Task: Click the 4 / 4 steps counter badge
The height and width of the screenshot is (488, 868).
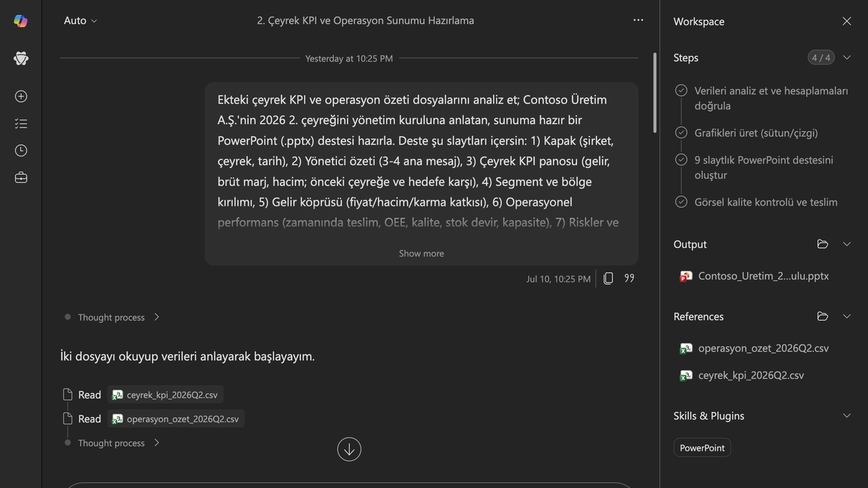Action: pyautogui.click(x=821, y=58)
